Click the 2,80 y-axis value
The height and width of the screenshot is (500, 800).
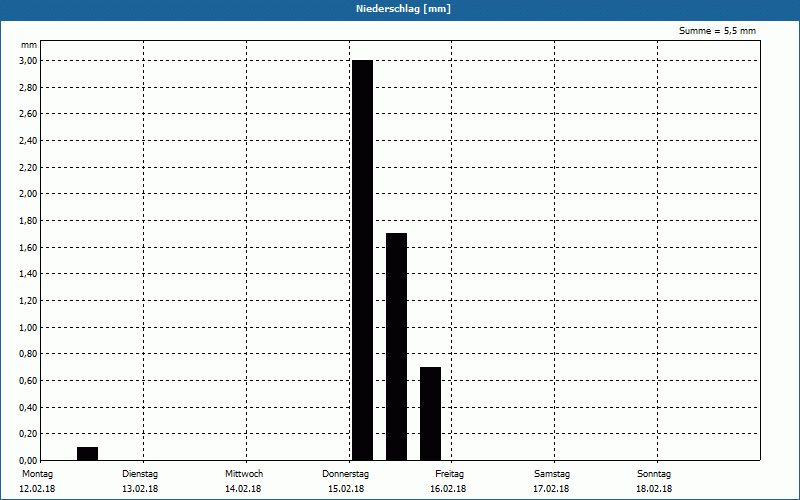[x=28, y=88]
